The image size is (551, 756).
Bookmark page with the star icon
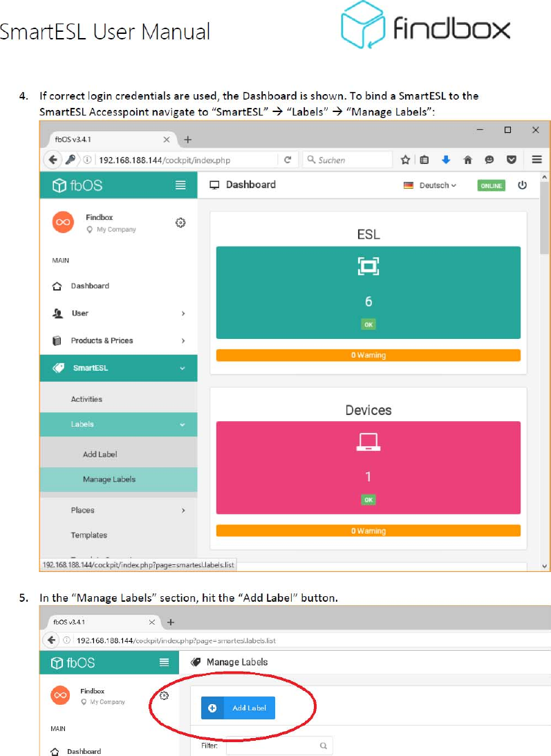(405, 160)
